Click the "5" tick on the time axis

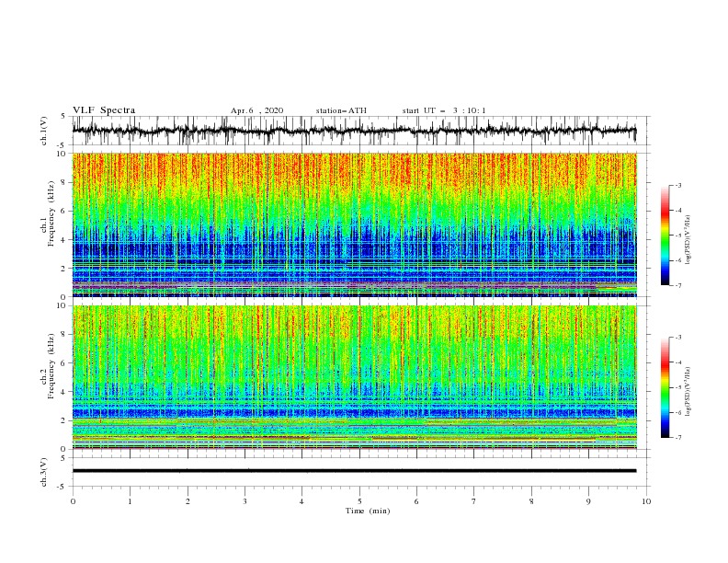coord(359,501)
